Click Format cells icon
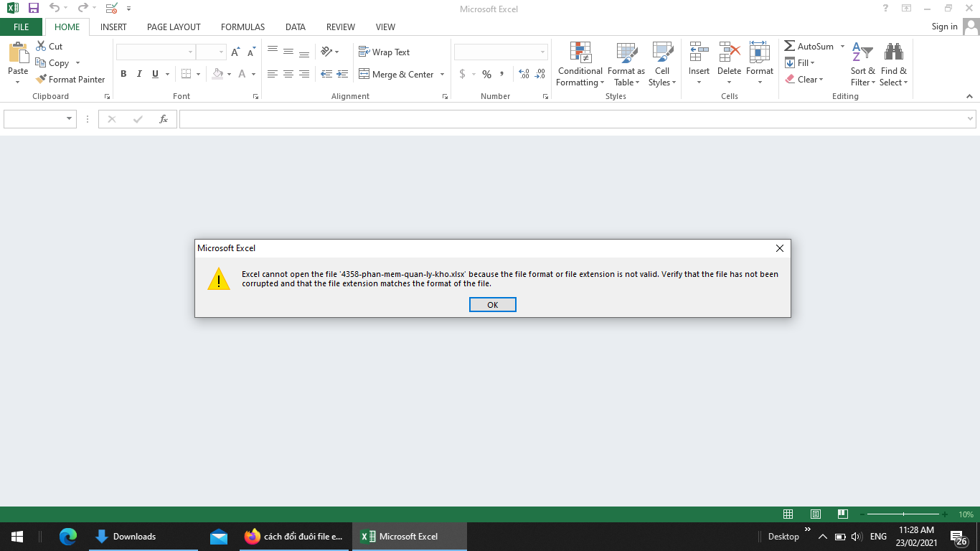The image size is (980, 551). coord(760,52)
